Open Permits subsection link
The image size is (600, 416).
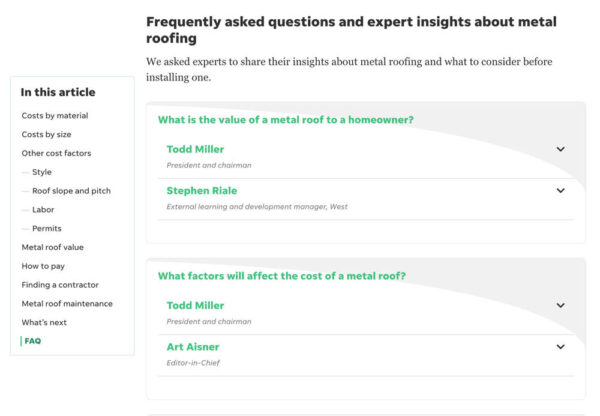(46, 229)
